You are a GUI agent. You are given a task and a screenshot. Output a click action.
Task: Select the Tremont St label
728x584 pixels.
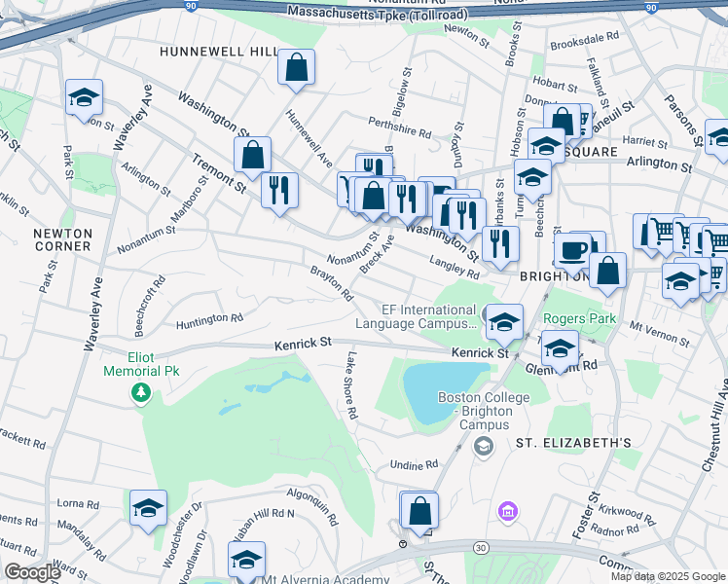[x=219, y=173]
